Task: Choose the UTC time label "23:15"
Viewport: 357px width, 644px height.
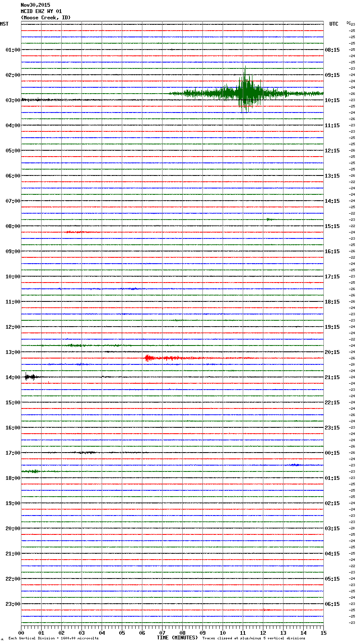Action: point(332,428)
